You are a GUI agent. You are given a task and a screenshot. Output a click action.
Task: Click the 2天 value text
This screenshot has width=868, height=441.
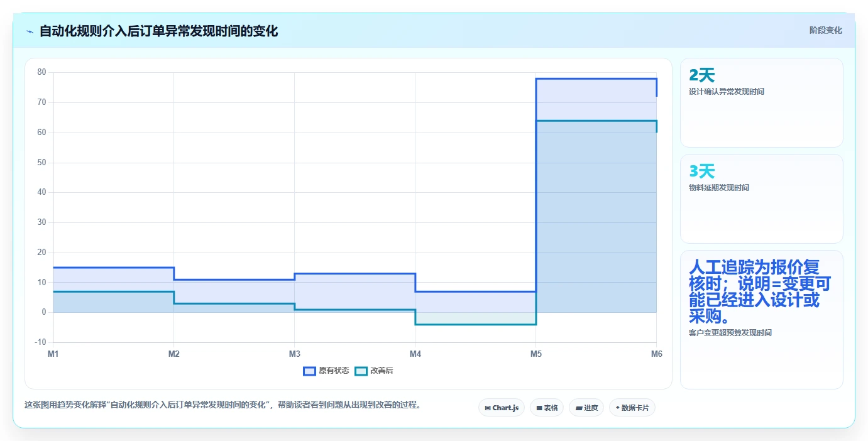tap(702, 75)
